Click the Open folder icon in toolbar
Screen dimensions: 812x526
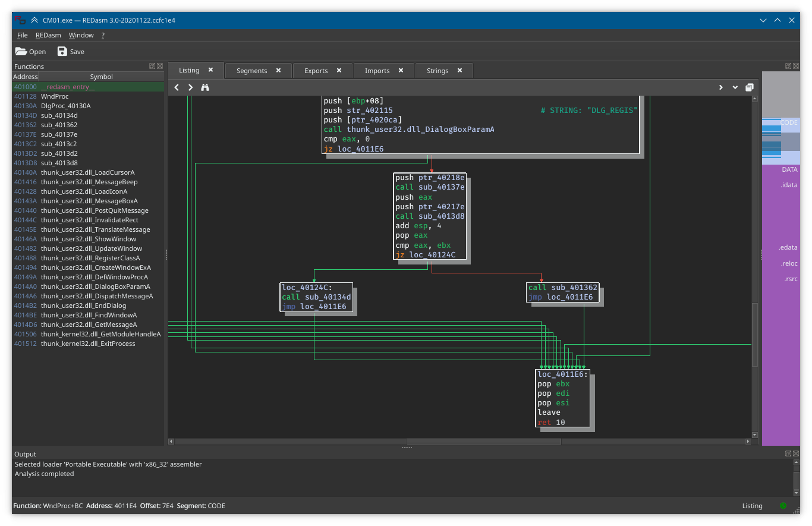click(21, 52)
